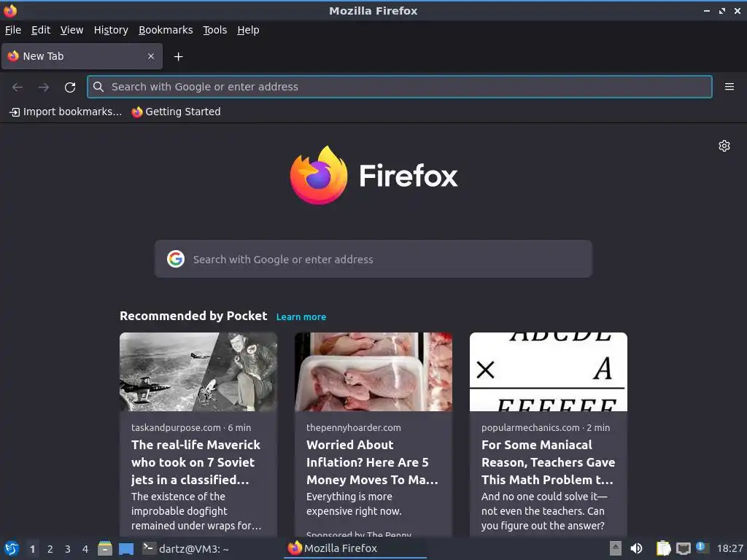Open the volume speaker tray icon
Image resolution: width=747 pixels, height=560 pixels.
pyautogui.click(x=636, y=548)
